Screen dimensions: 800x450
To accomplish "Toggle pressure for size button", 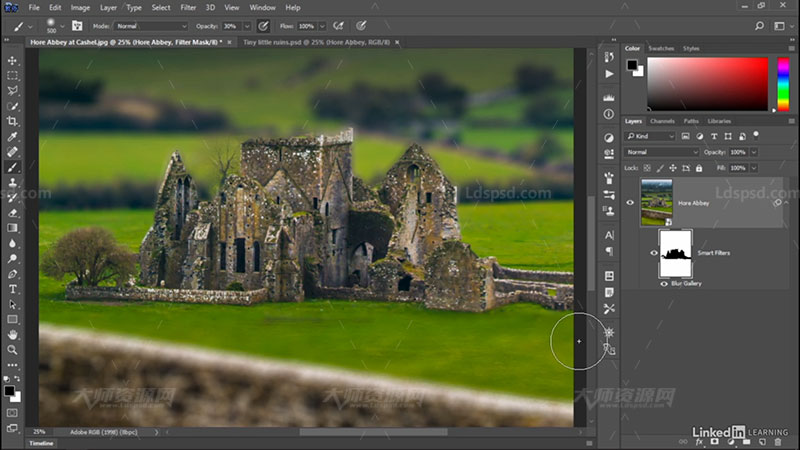I will [361, 26].
